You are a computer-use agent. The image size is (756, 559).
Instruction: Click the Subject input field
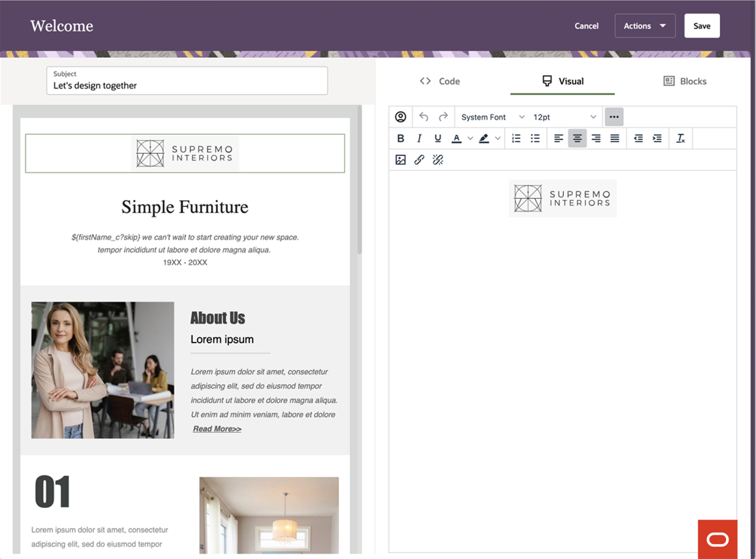(x=187, y=80)
